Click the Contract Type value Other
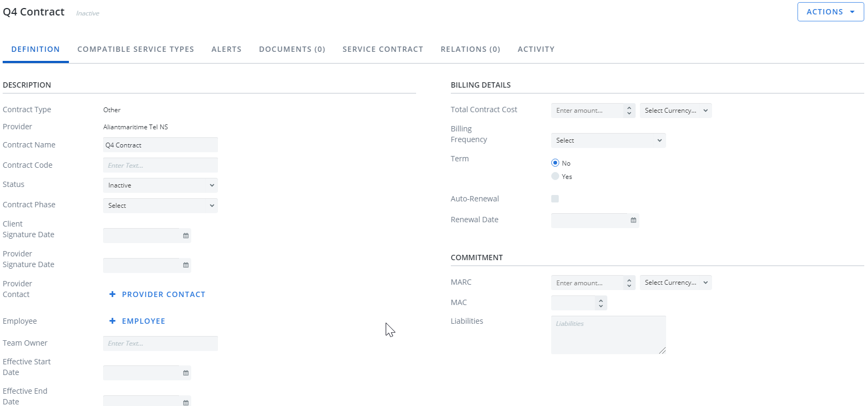The width and height of the screenshot is (868, 406). click(x=112, y=110)
